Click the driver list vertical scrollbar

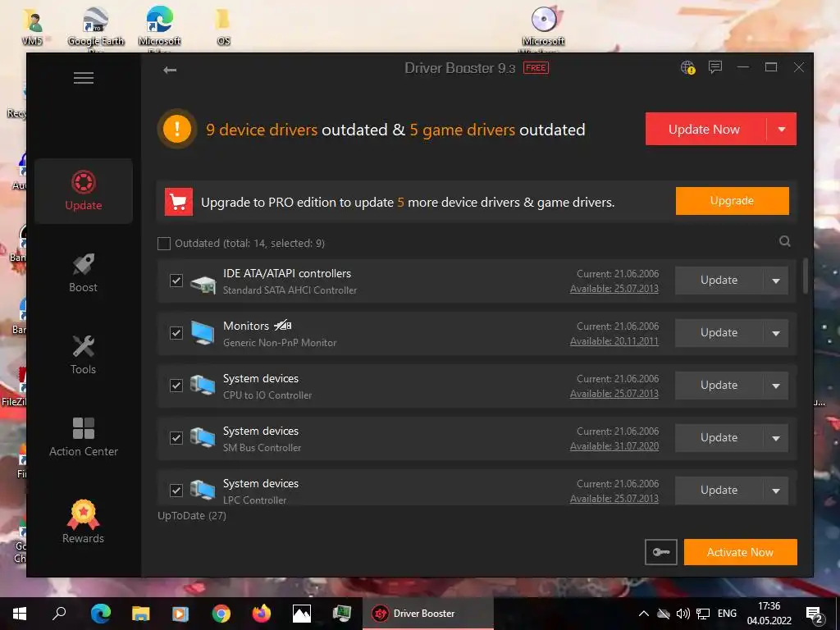[x=805, y=276]
